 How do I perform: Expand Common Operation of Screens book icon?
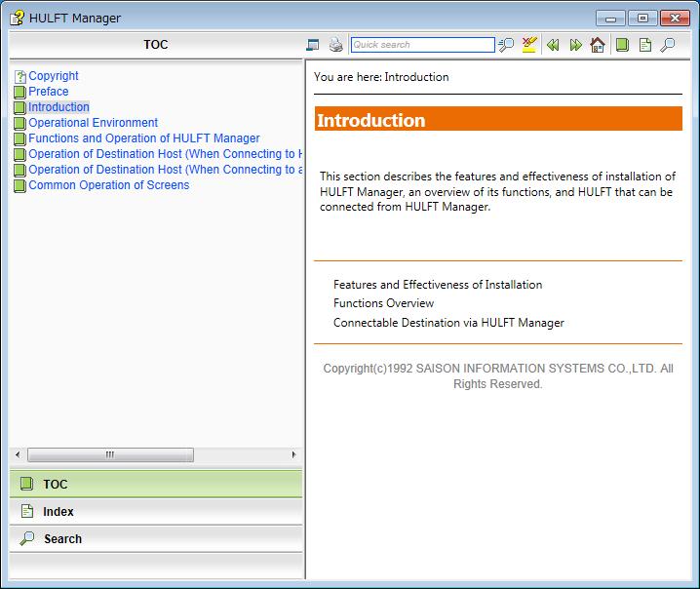20,186
